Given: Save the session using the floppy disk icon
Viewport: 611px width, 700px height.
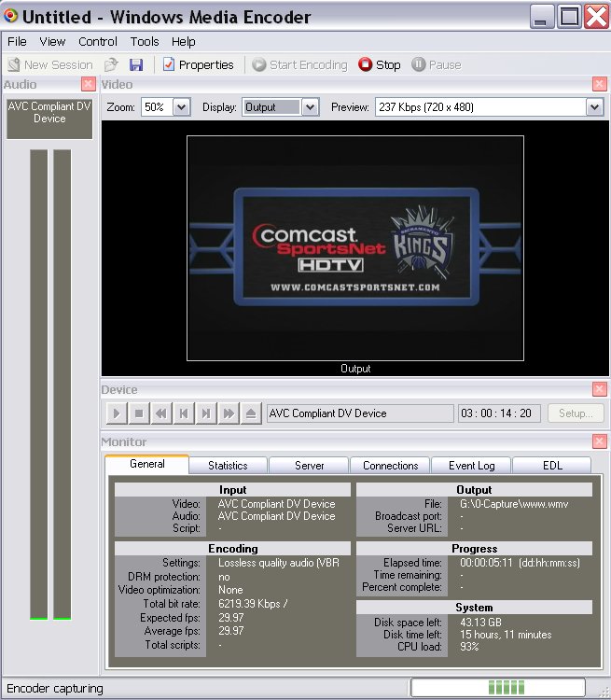Looking at the screenshot, I should click(136, 65).
